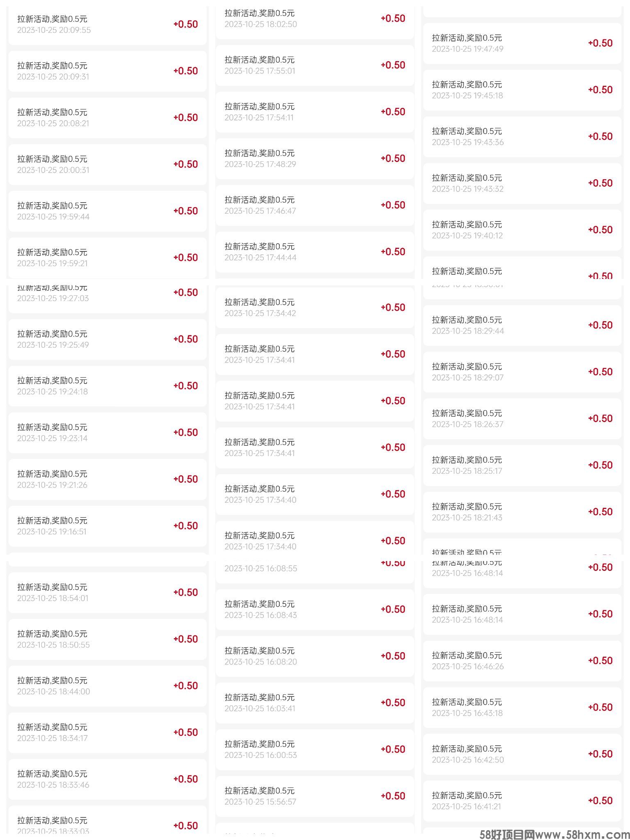Viewport: 630px width, 840px height.
Task: Select the reward entry timestamped 17:48:29
Action: tap(315, 159)
